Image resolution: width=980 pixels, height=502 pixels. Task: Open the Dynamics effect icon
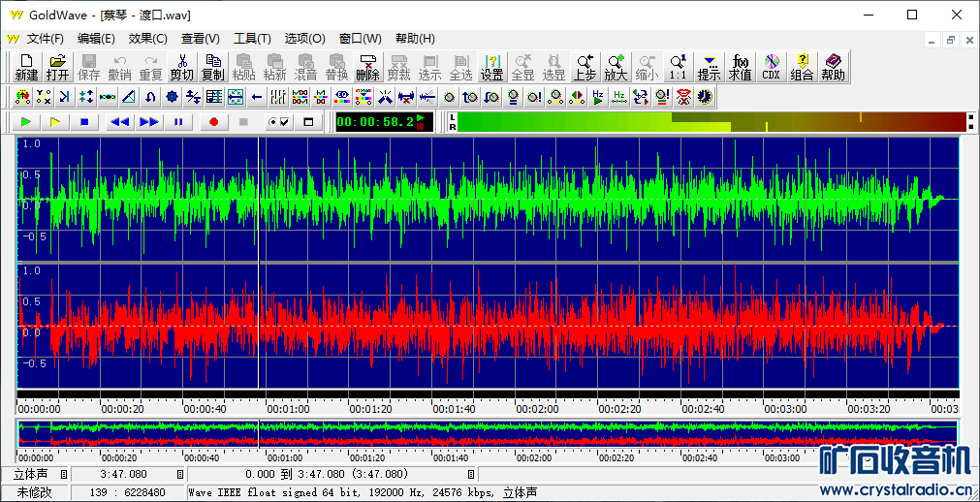tap(45, 96)
